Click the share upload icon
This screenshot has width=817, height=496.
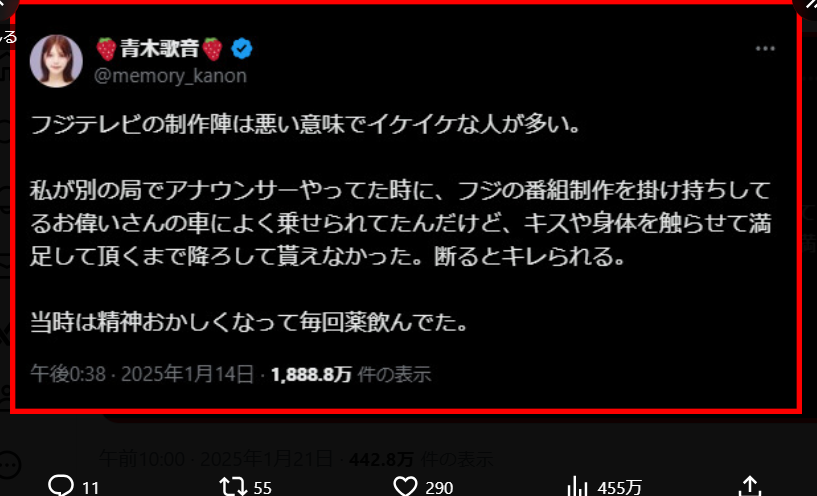[x=750, y=487]
